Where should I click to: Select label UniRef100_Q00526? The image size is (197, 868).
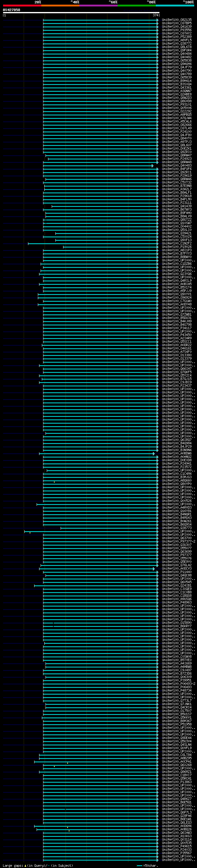coord(177,501)
